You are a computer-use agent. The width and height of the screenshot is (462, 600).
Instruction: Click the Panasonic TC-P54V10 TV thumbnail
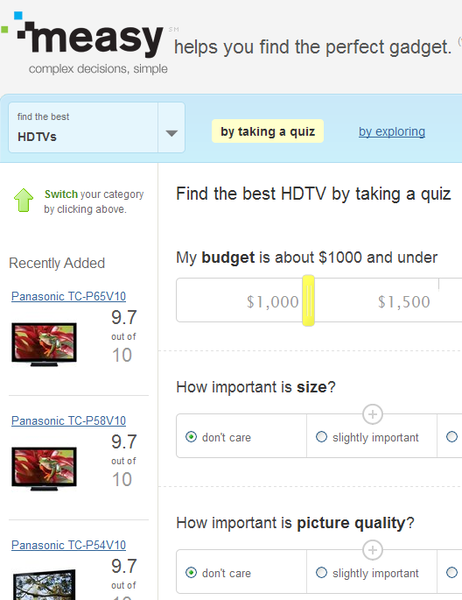click(44, 585)
